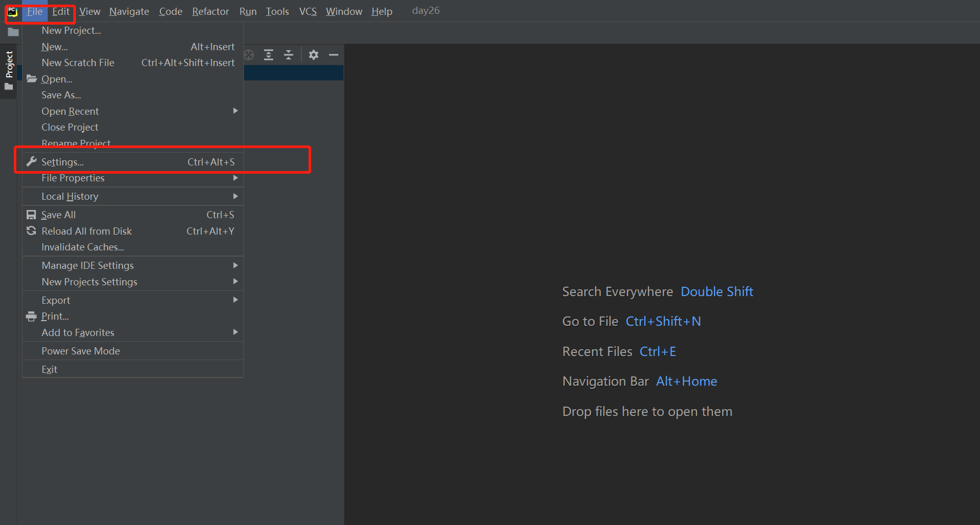Click the locate/select opened file target icon
Viewport: 980px width, 525px height.
tap(249, 55)
